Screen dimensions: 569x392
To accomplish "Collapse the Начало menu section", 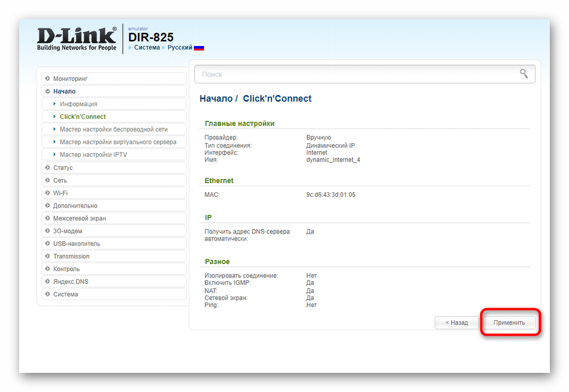I will (x=64, y=92).
